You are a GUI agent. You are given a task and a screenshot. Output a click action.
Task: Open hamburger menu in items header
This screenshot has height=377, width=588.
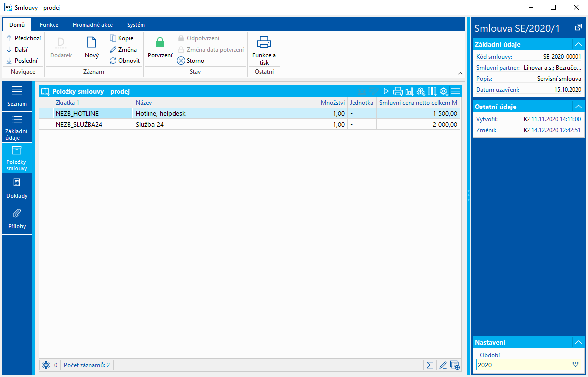(455, 91)
